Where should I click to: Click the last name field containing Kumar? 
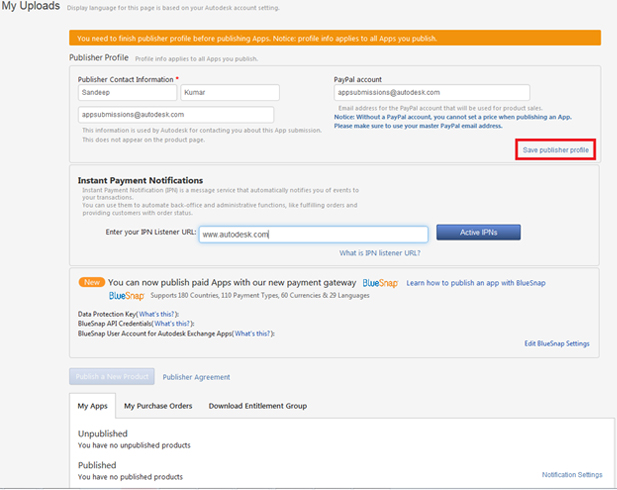coord(229,92)
